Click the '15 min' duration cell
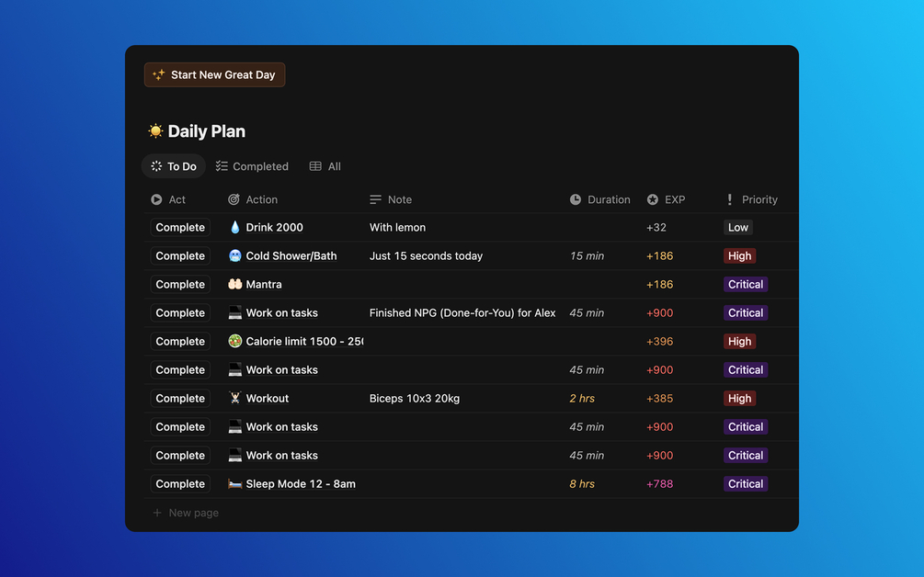Screen dimensions: 924x577 pos(587,255)
